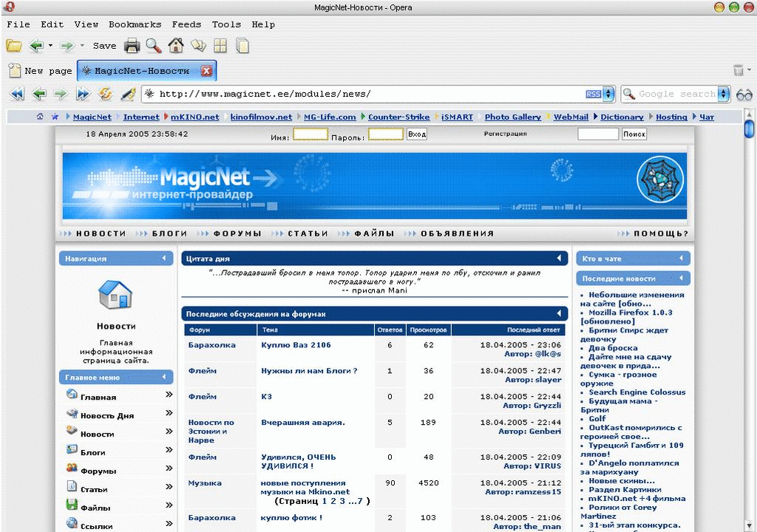Viewport: 757px width, 532px height.
Task: Click the Ссылки menu icon
Action: (72, 523)
